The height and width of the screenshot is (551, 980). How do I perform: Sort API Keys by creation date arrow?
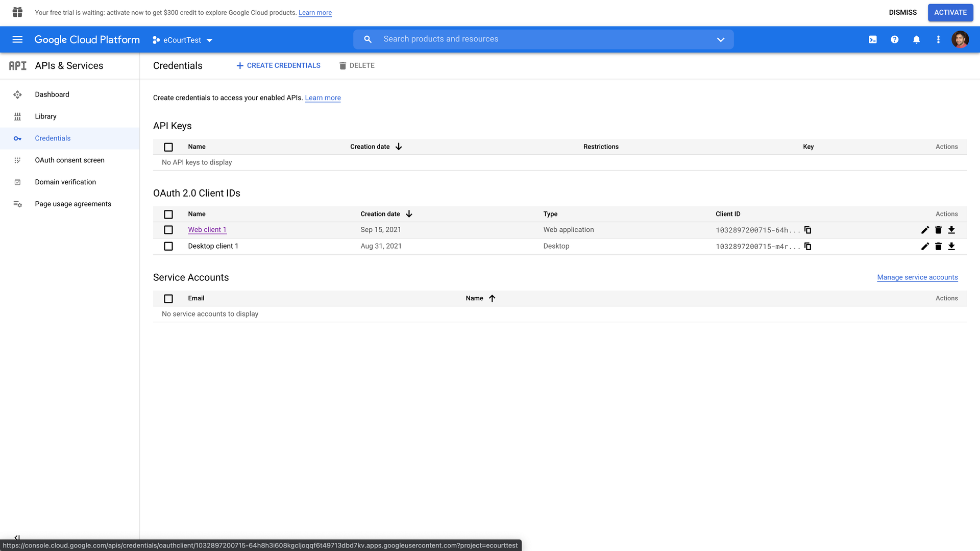(x=399, y=147)
